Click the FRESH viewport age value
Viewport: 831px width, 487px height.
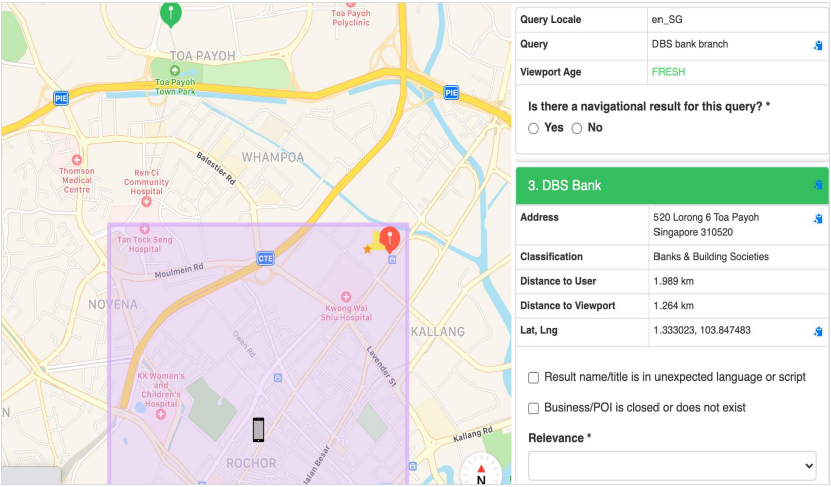tap(668, 72)
